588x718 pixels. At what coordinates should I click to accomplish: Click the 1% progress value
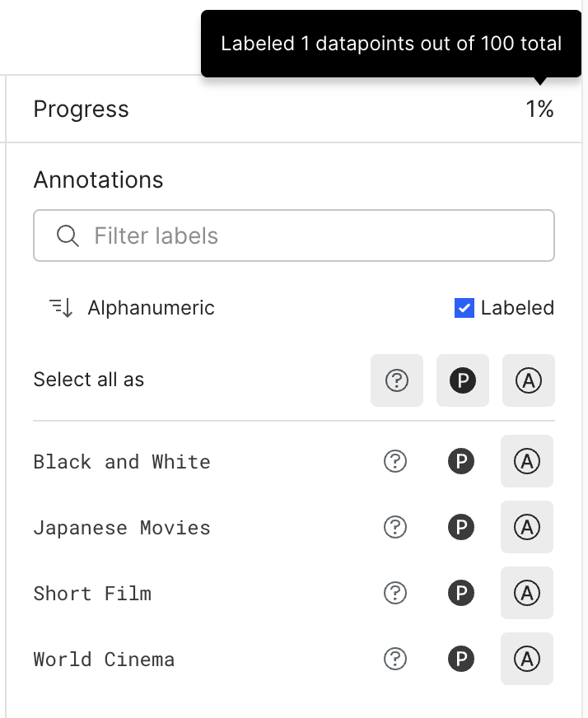(539, 109)
